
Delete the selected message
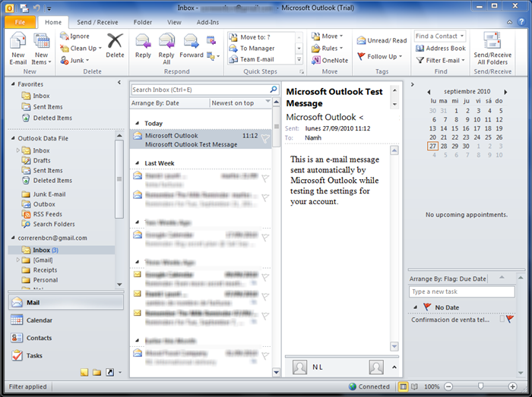coord(115,46)
